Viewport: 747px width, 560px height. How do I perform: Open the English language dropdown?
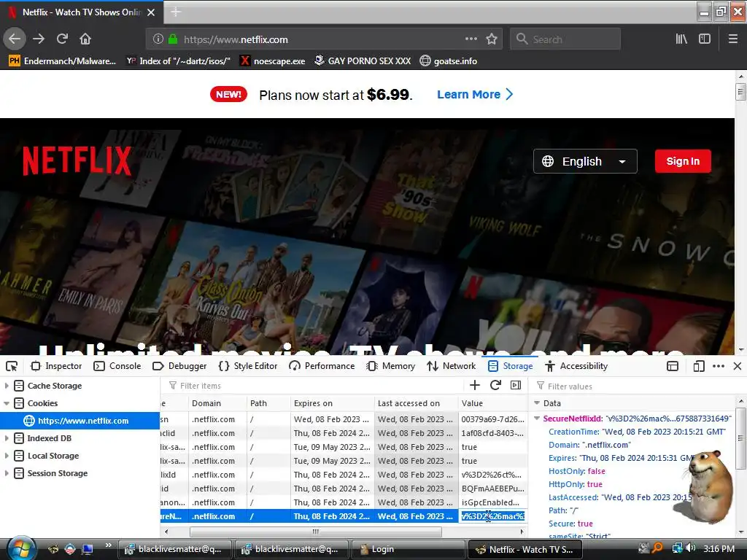coord(585,161)
